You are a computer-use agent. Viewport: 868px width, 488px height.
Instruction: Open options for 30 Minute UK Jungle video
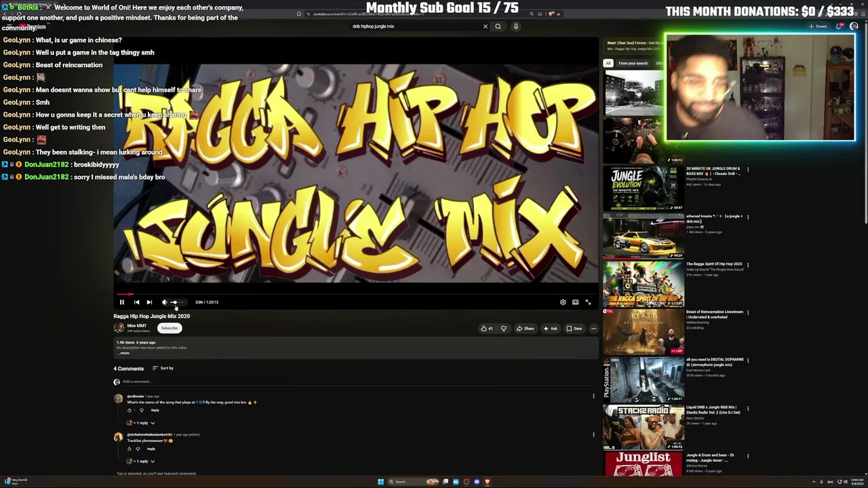coord(748,169)
